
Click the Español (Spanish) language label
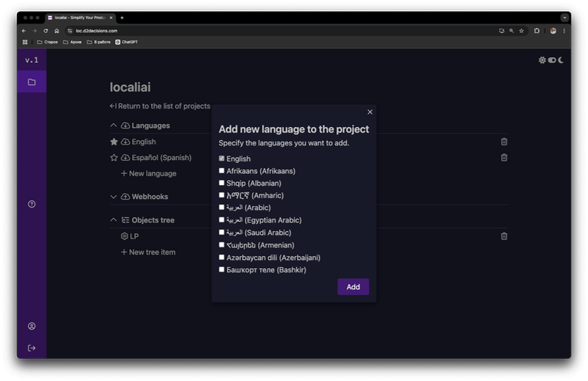tap(161, 157)
